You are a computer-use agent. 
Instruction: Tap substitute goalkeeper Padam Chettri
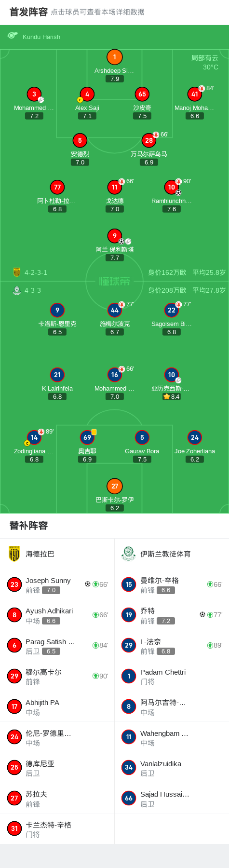(x=172, y=676)
